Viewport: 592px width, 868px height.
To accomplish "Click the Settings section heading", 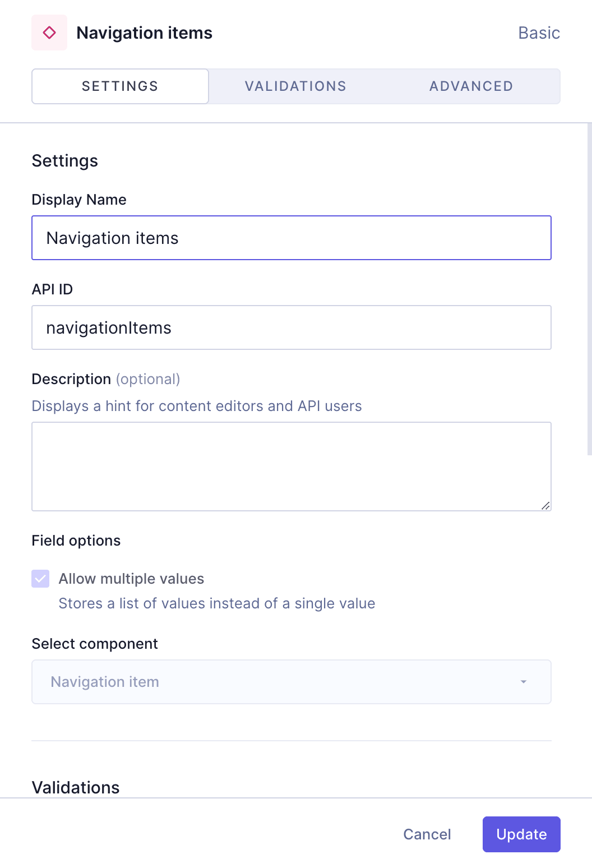I will click(x=64, y=161).
